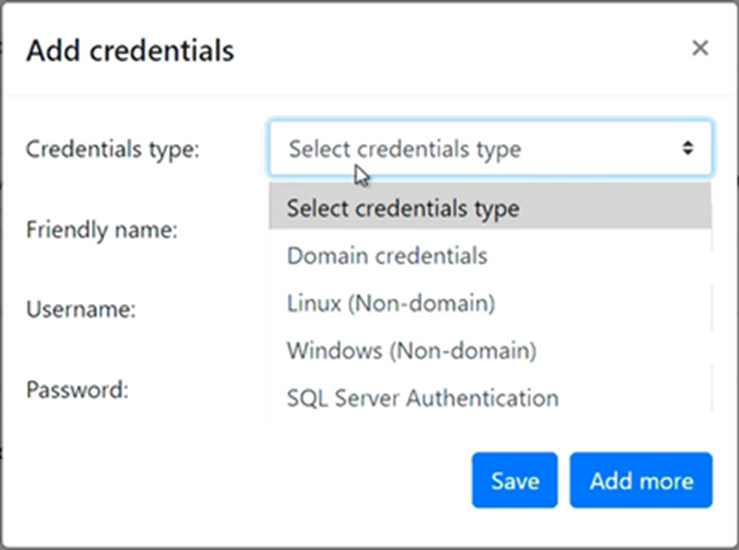Click the Add credentials dialog title
Screen dimensions: 739x550
130,50
